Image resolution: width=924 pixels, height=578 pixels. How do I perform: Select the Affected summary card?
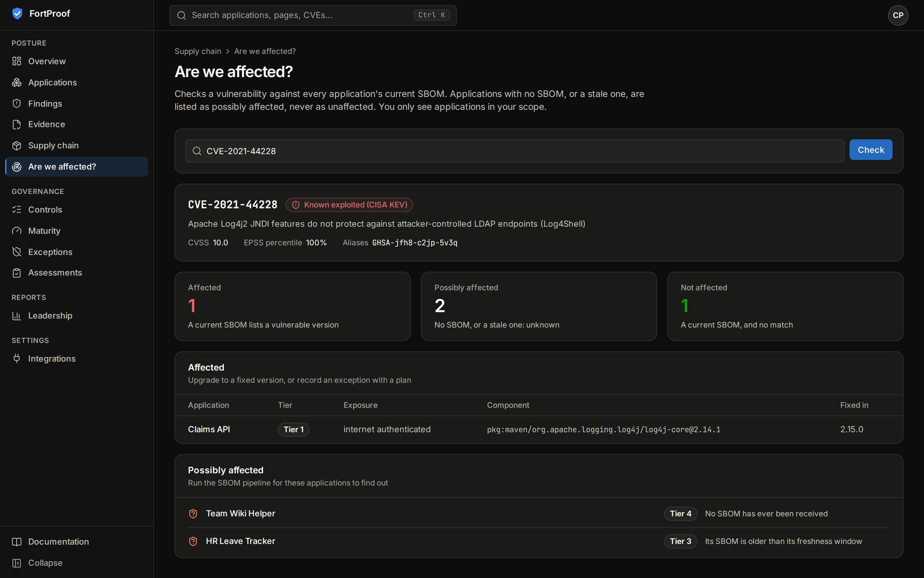click(x=293, y=306)
